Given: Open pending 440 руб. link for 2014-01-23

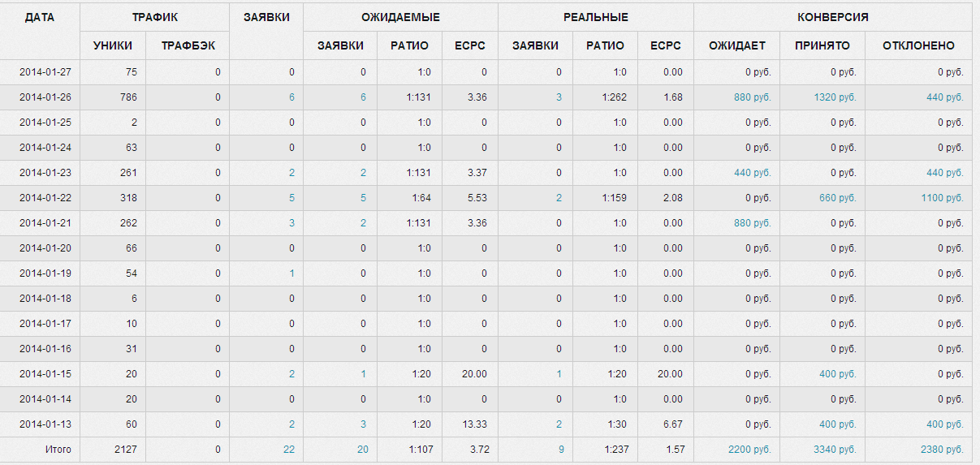Looking at the screenshot, I should click(x=752, y=173).
